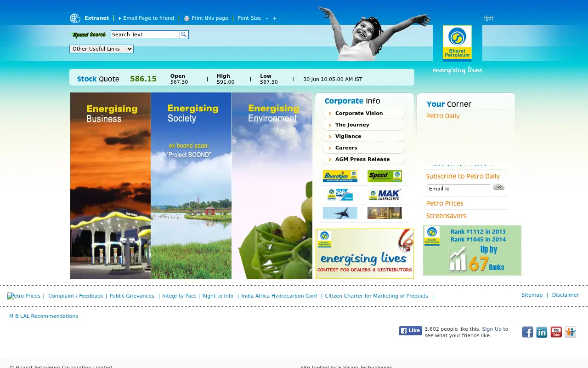Open the Sitemap link
The image size is (588, 368).
(532, 295)
